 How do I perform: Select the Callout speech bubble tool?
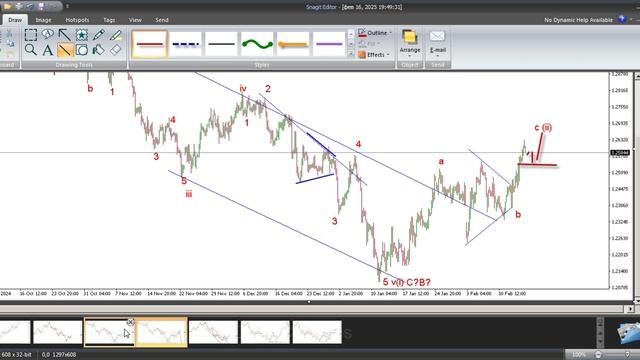(48, 35)
